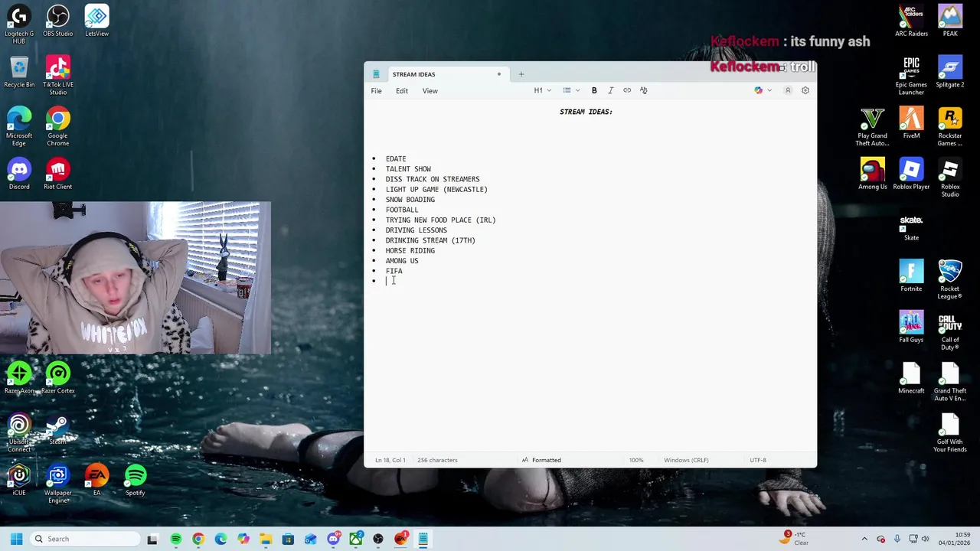Open the Recycle Bin desktop icon
980x551 pixels.
click(19, 73)
